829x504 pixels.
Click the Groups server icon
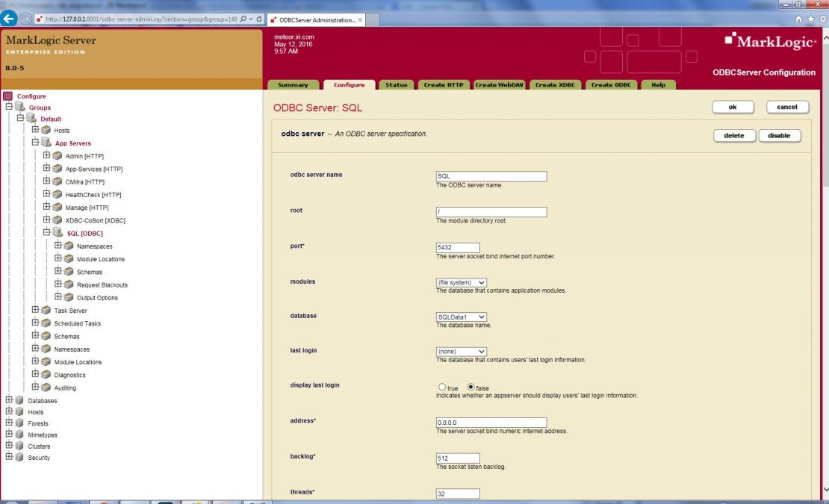[20, 107]
